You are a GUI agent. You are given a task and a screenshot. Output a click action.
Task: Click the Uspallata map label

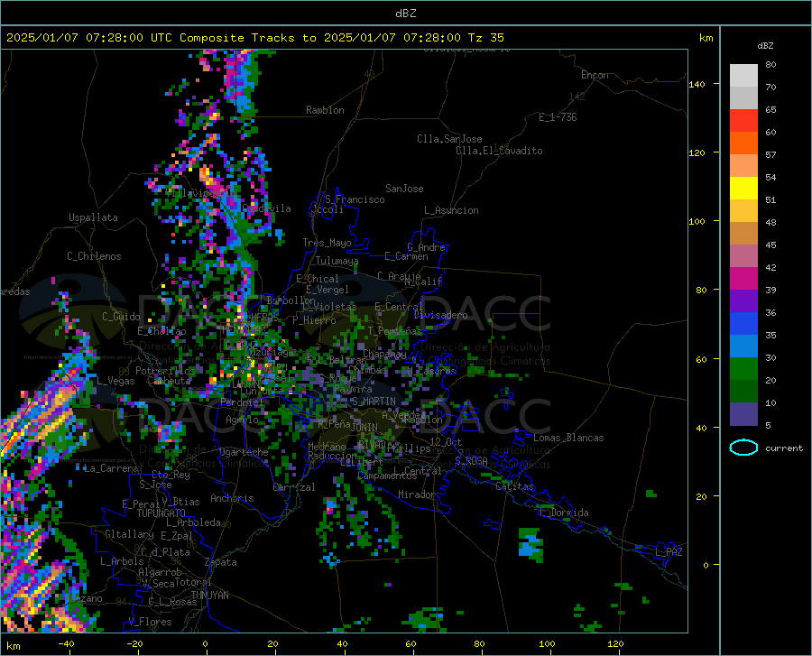click(x=93, y=217)
